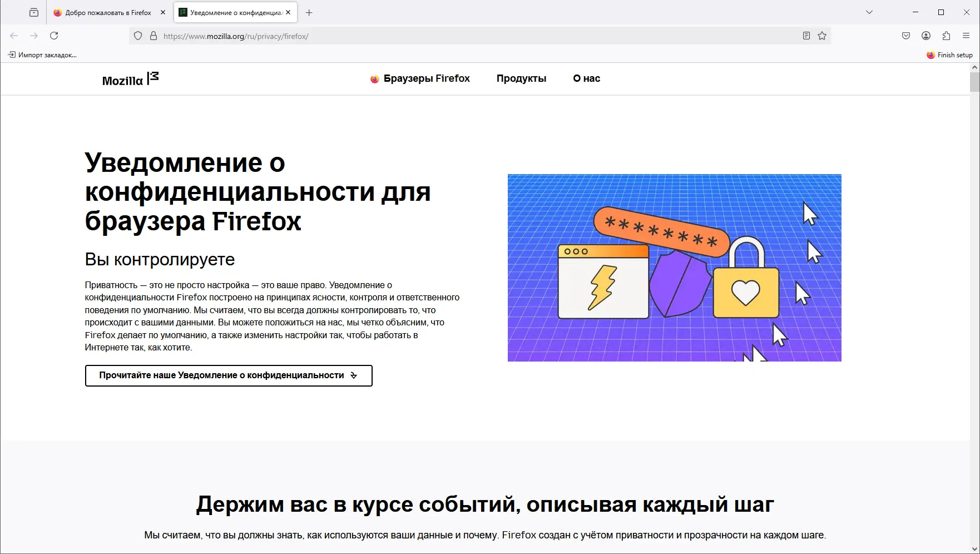Click Импорт закладок bookmarks toolbar item

(x=42, y=55)
